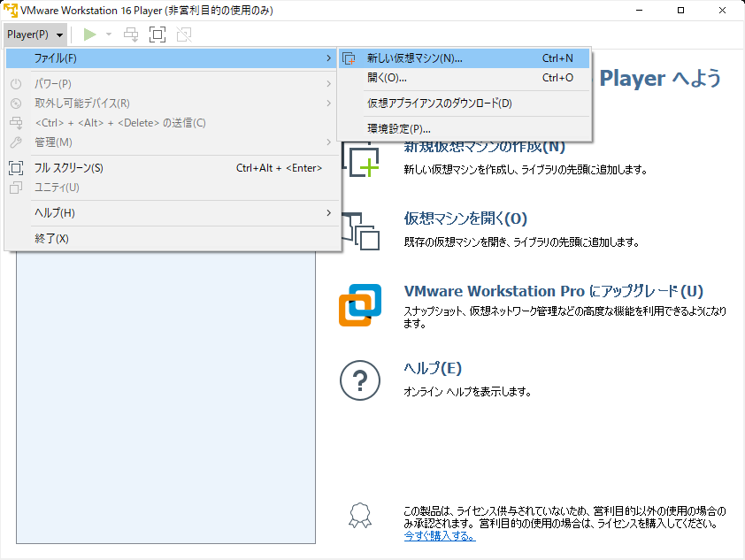745x560 pixels.
Task: Click the Send Ctrl+Alt+Del toolbar icon
Action: tap(131, 35)
